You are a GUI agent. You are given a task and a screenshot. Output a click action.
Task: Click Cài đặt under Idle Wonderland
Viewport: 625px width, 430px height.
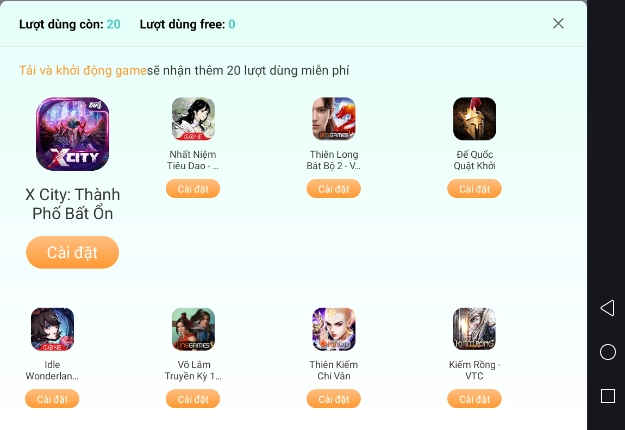click(x=52, y=399)
